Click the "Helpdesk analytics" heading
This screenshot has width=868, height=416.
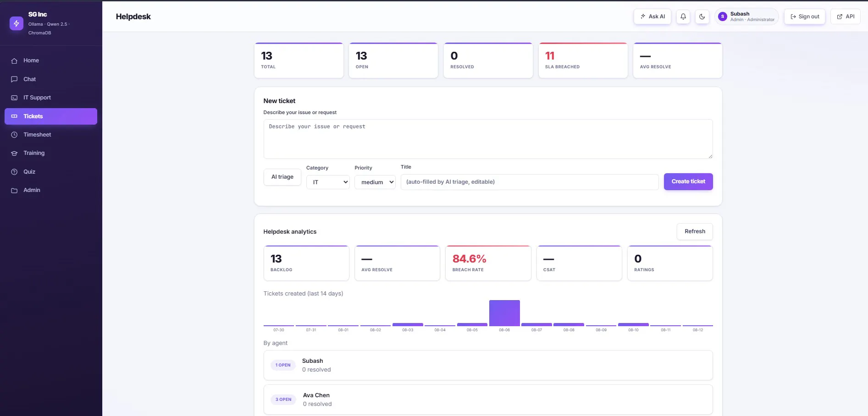tap(290, 232)
